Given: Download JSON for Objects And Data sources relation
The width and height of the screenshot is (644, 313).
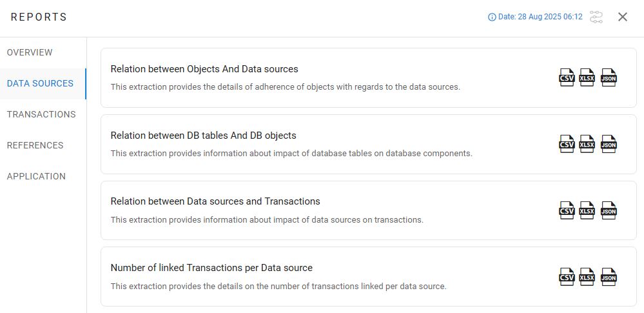Looking at the screenshot, I should click(x=609, y=77).
